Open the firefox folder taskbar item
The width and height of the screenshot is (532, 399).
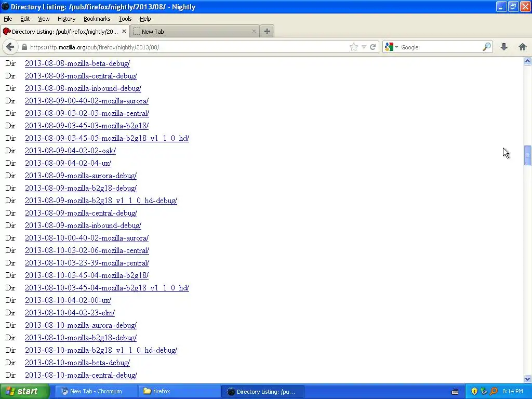coord(179,392)
